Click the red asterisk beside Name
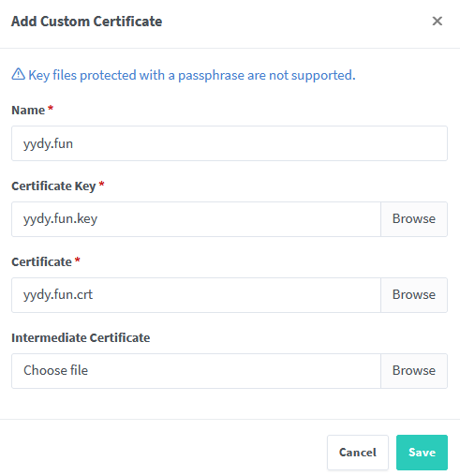 point(51,108)
